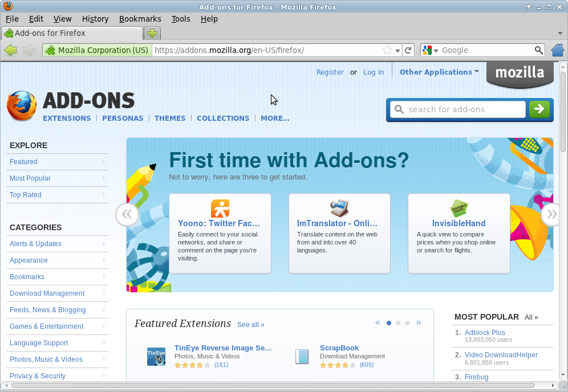Open the Bookmarks menu
568x392 pixels.
(x=140, y=19)
